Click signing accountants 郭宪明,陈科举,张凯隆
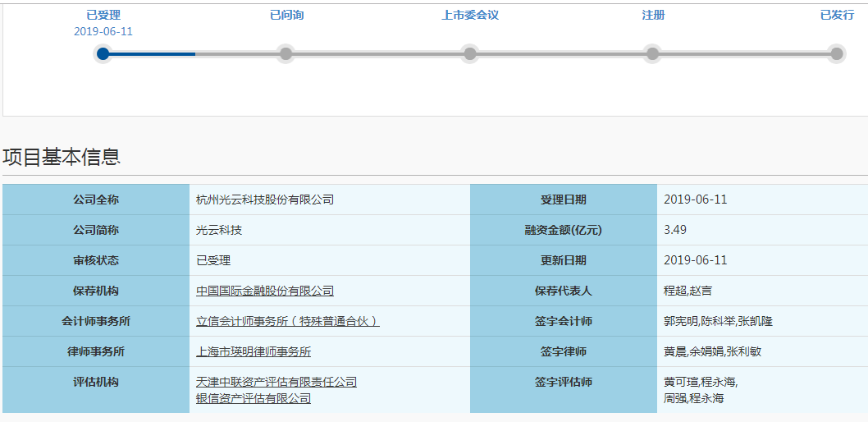868x422 pixels. 718,321
